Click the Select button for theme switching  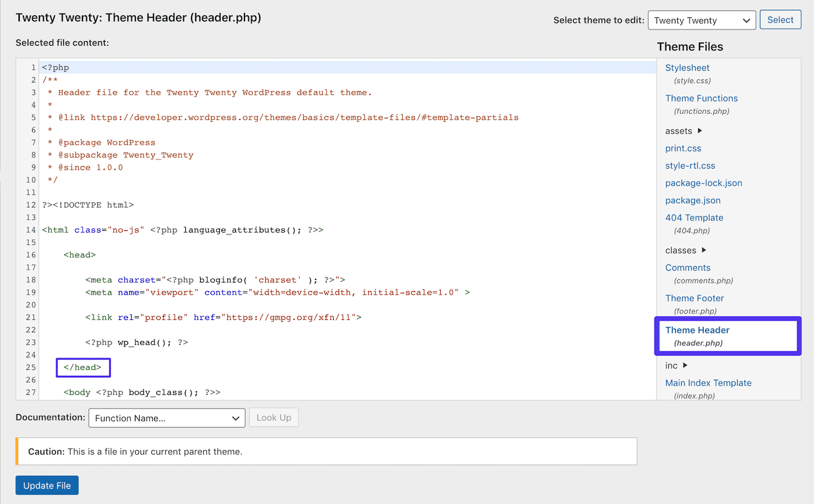coord(780,20)
